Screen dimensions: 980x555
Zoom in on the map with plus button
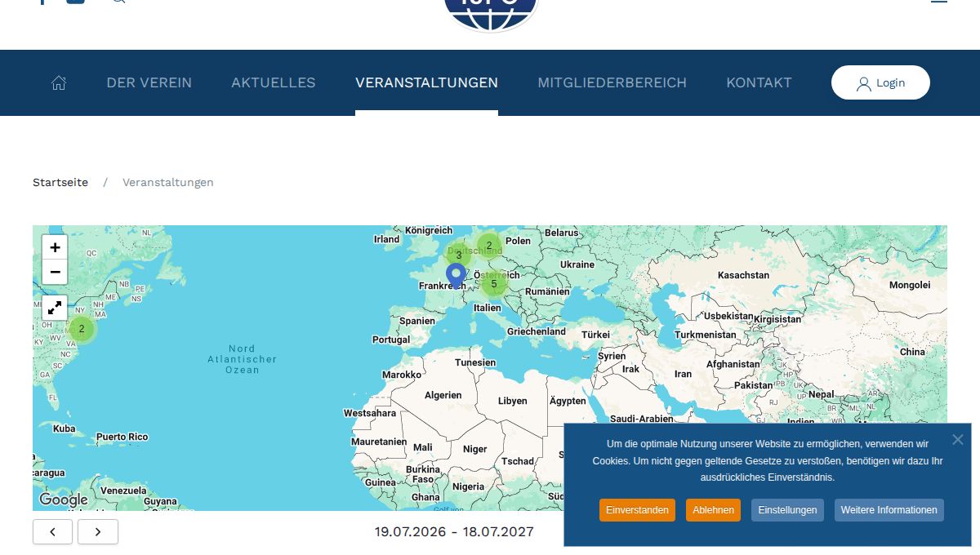pyautogui.click(x=55, y=247)
